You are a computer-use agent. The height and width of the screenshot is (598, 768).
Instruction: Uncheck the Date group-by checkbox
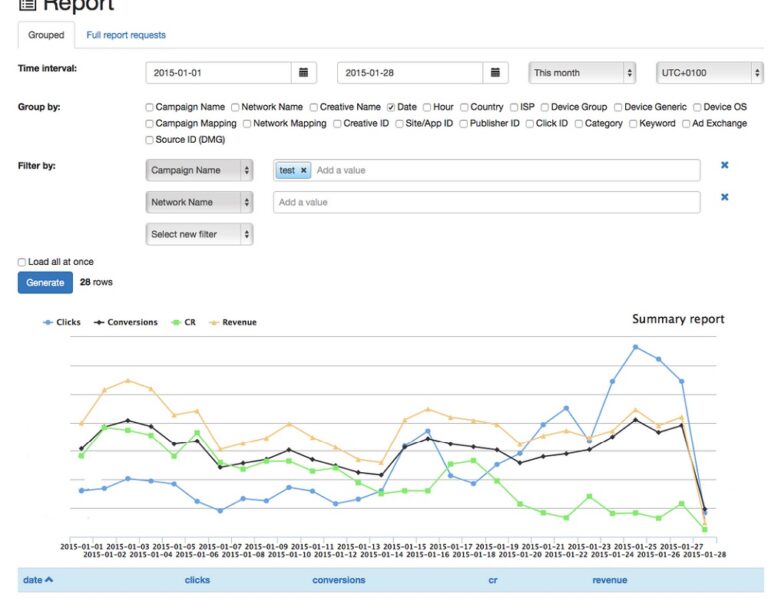[391, 107]
